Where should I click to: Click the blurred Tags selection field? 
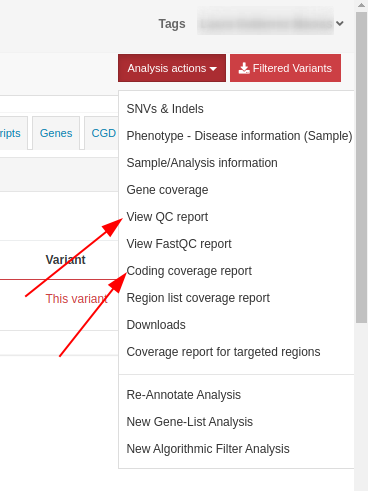tap(265, 23)
